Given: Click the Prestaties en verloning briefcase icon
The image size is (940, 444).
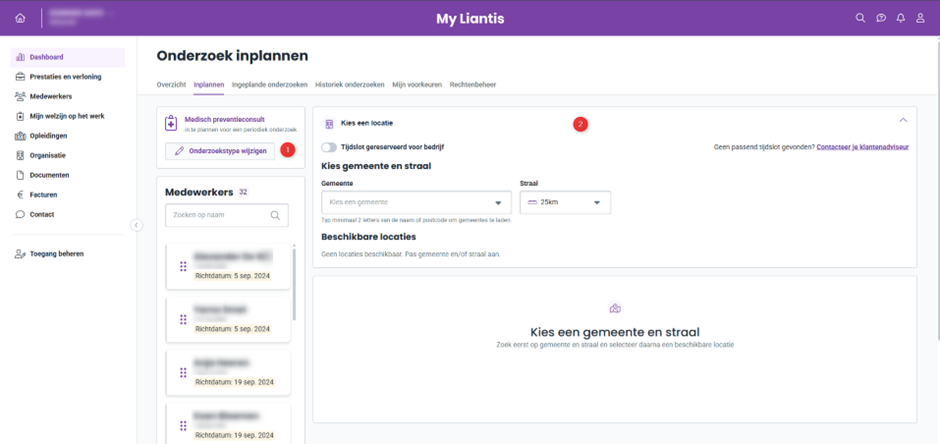Looking at the screenshot, I should coord(20,77).
